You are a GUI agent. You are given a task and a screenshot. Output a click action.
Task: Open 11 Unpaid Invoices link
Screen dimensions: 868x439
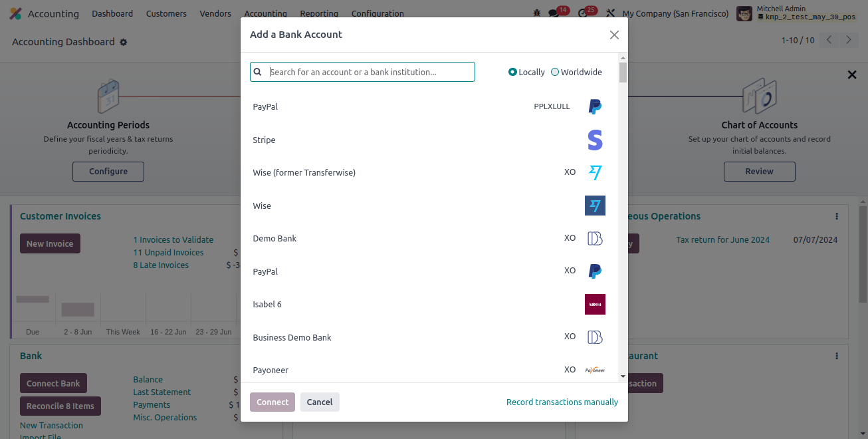coord(168,252)
